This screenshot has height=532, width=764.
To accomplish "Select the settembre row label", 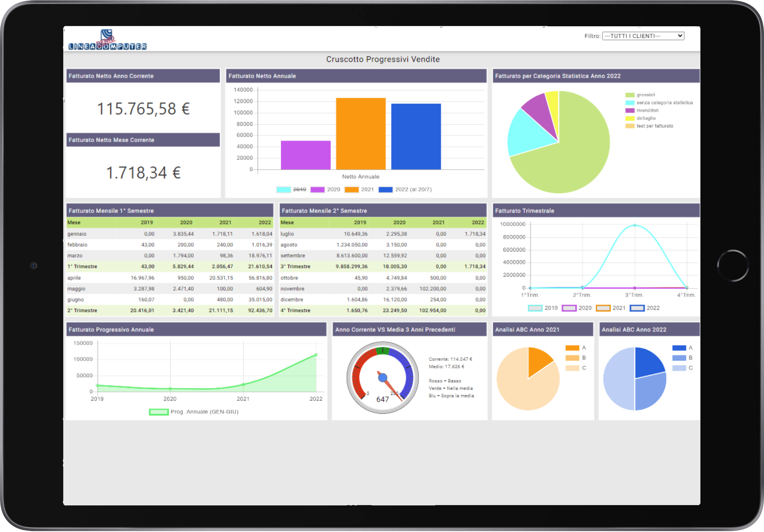I will tap(293, 256).
